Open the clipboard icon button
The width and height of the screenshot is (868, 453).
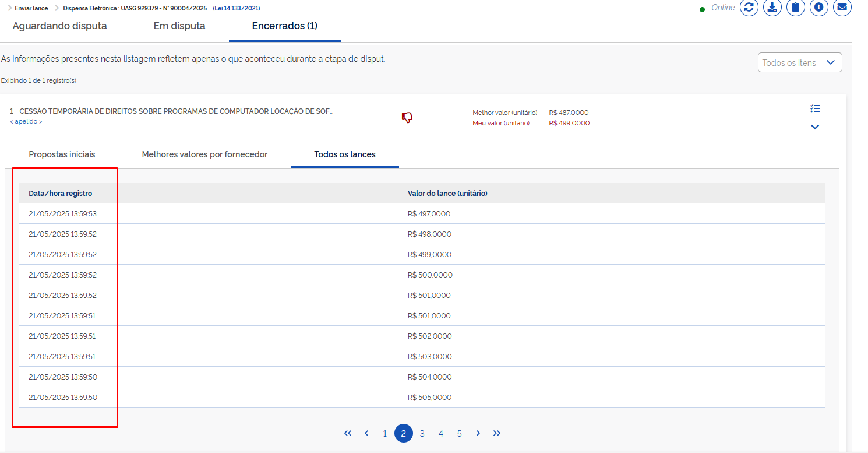tap(796, 8)
